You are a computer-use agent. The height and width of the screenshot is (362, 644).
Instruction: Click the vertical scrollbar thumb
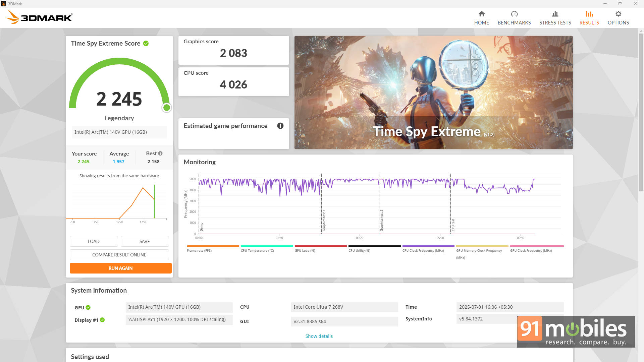coord(641,112)
